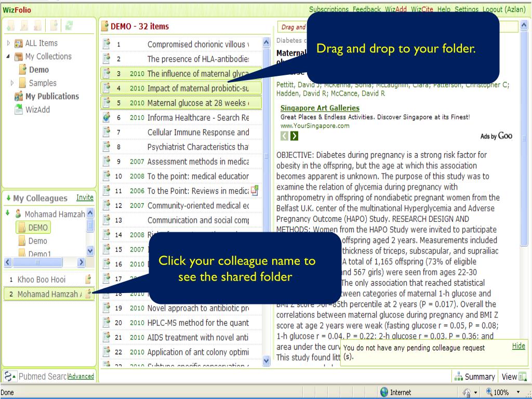
Task: Click the WizAdd green arrow icon in sidebar
Action: click(x=18, y=110)
